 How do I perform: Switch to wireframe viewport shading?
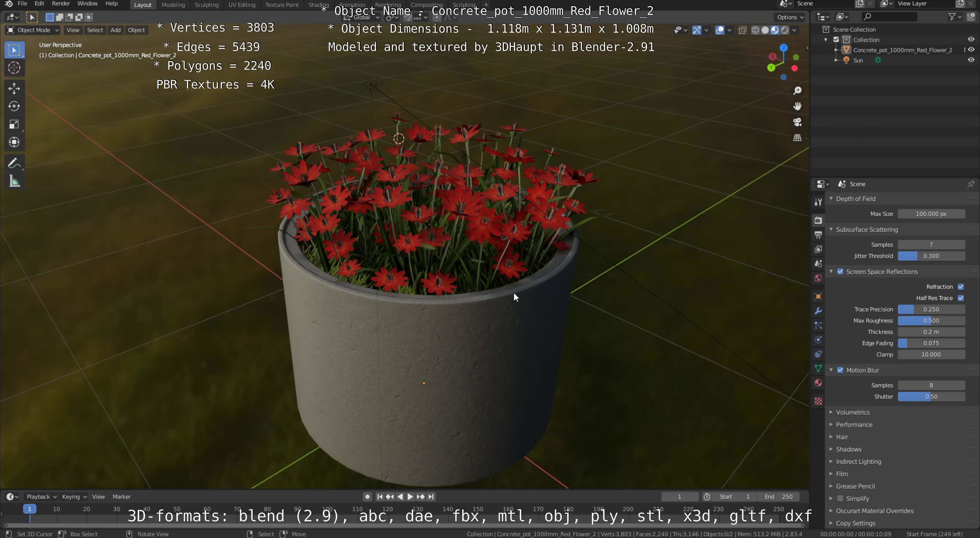tap(755, 30)
